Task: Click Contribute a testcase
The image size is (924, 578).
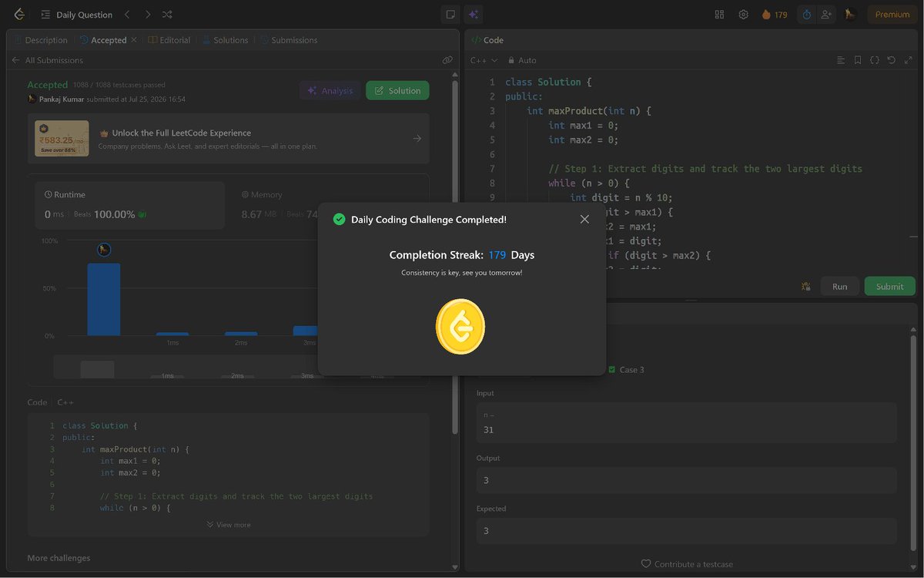Action: (687, 564)
